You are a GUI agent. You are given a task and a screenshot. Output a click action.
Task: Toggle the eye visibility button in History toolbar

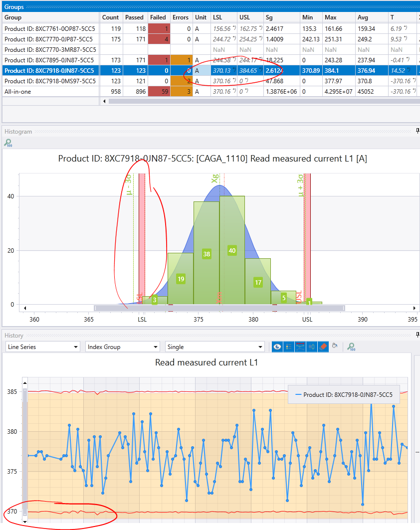click(277, 347)
